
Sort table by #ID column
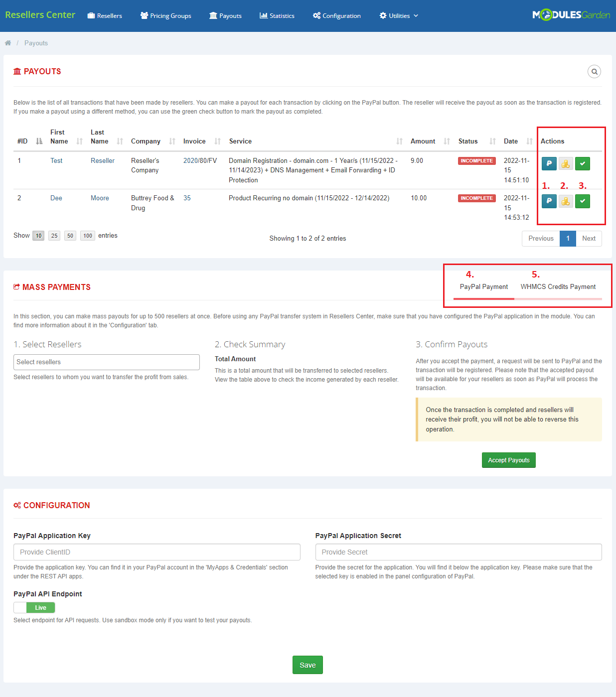click(30, 141)
